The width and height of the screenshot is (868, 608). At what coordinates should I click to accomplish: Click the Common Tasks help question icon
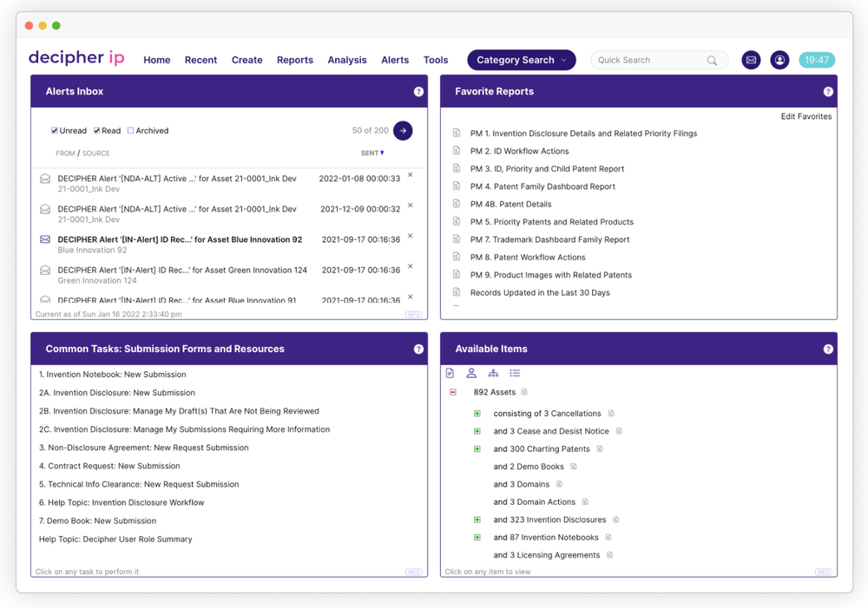[418, 349]
